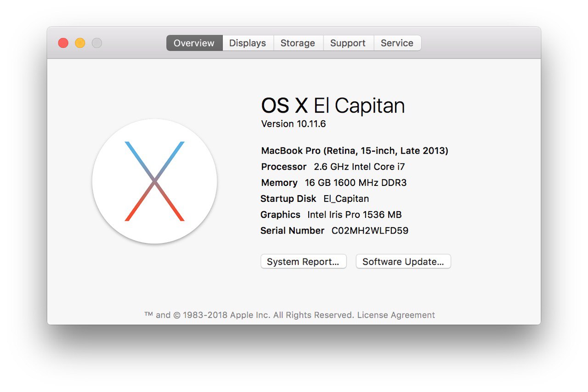Screen dimensions: 588x392
Task: Click the Apple copyright 1983-2018 text
Action: [249, 315]
